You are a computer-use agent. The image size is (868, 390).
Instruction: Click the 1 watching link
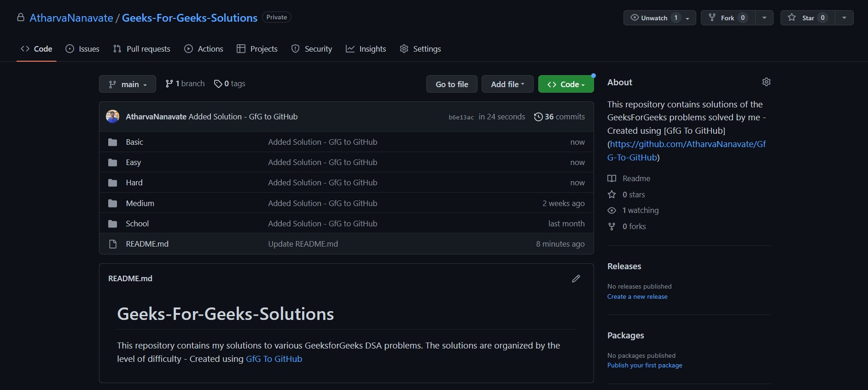(633, 210)
